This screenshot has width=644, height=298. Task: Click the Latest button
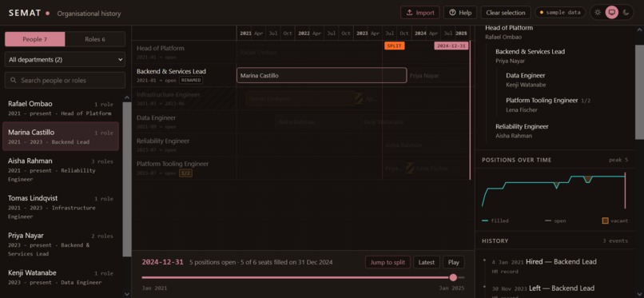(427, 262)
